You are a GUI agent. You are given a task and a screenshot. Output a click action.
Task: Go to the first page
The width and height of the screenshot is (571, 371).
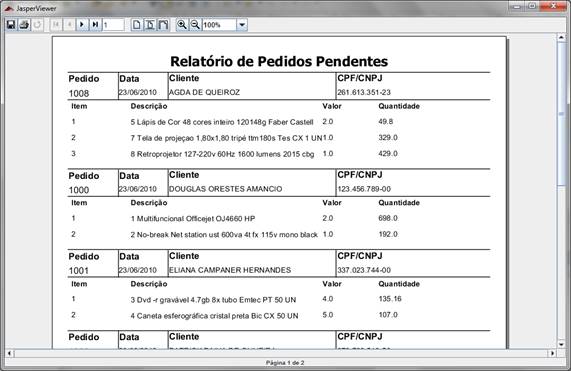coord(56,25)
